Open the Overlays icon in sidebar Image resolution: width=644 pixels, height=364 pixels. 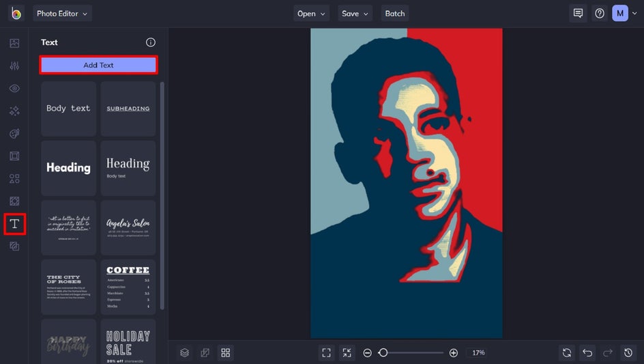14,201
